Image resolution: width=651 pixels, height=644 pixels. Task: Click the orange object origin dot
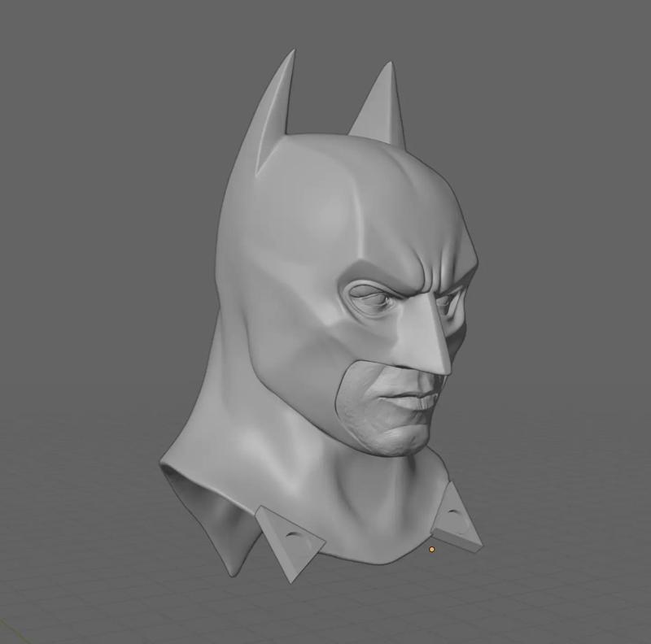click(x=431, y=549)
